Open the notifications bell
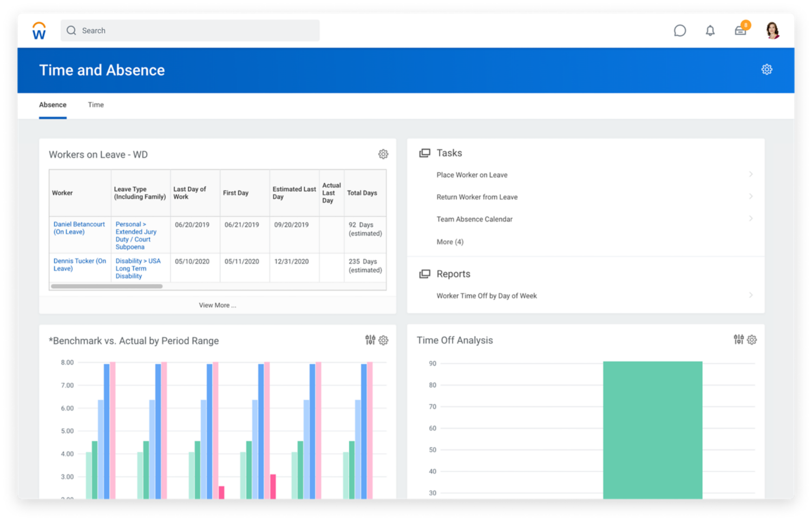812x521 pixels. point(710,31)
